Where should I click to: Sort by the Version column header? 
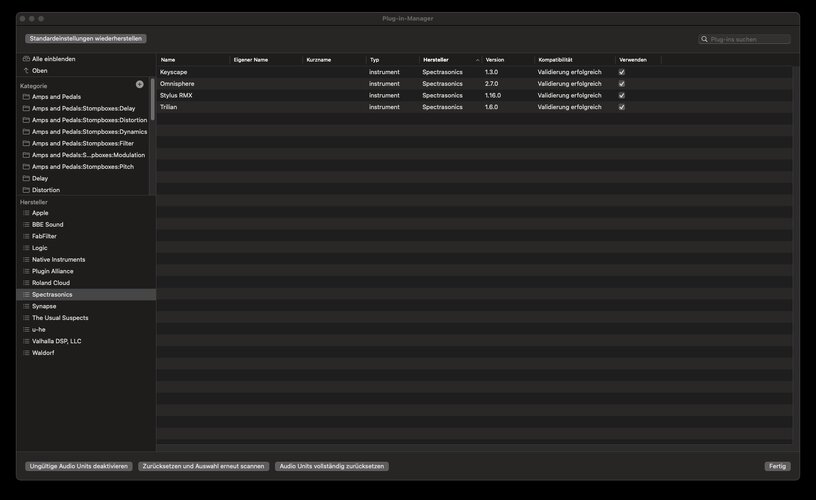(x=507, y=60)
